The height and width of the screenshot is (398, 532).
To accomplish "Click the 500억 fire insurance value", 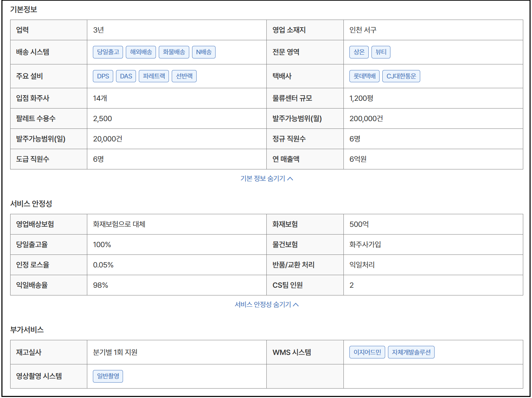I will [x=359, y=224].
